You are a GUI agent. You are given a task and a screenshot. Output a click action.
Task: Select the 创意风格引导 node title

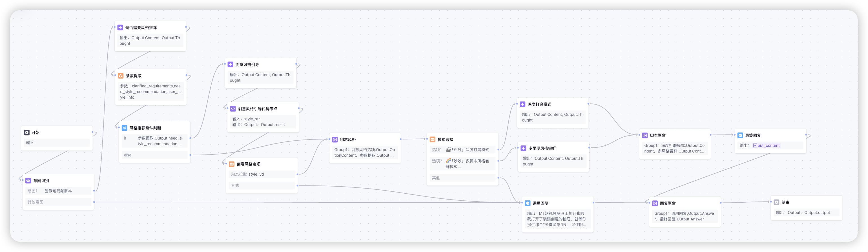tap(247, 64)
